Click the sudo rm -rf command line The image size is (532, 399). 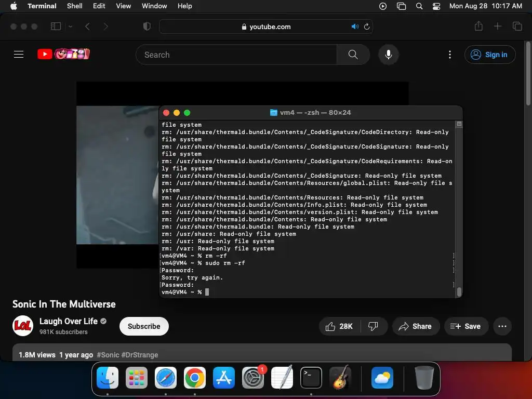click(x=225, y=263)
